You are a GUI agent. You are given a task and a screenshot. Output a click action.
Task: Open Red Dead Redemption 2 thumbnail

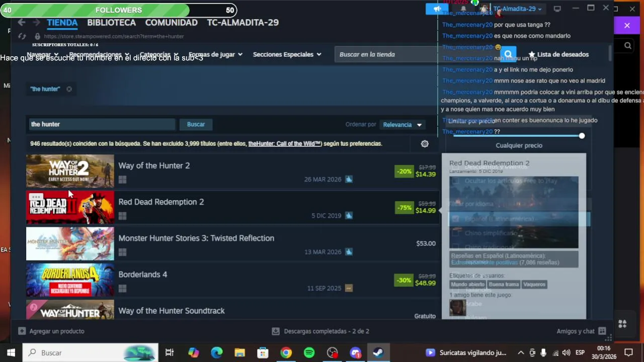tap(70, 208)
